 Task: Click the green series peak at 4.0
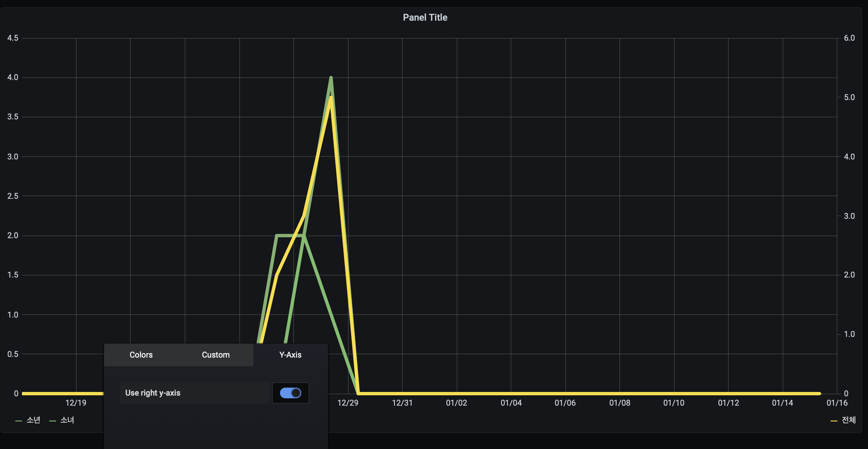(331, 78)
